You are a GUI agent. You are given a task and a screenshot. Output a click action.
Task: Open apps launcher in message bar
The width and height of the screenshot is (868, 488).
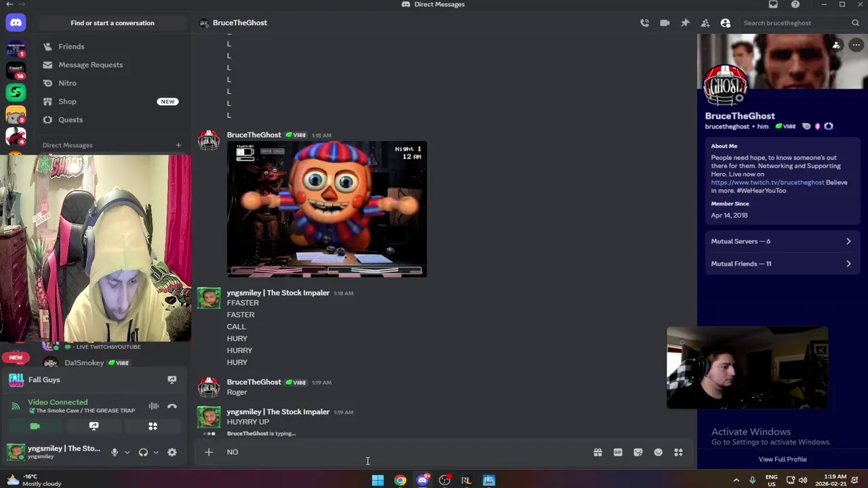(x=678, y=452)
